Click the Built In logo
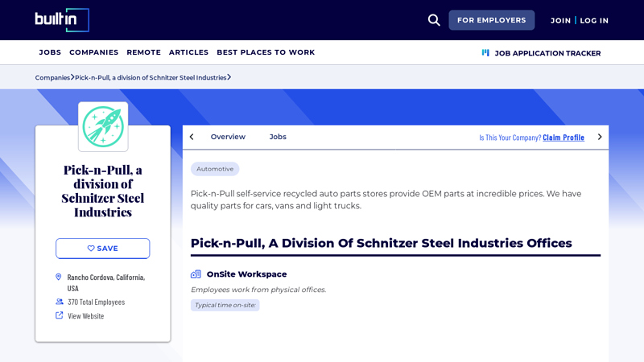The height and width of the screenshot is (362, 644). 61,20
